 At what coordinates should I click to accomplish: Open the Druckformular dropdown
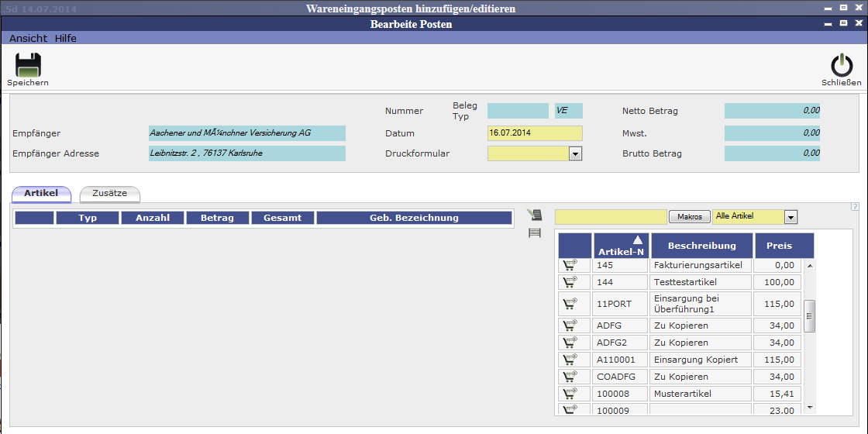point(575,153)
